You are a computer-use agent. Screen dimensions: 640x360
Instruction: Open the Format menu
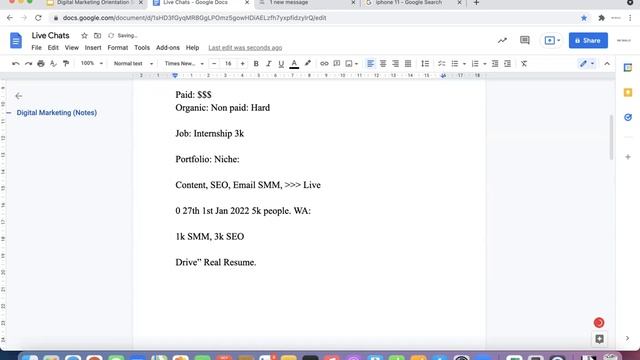pyautogui.click(x=118, y=48)
